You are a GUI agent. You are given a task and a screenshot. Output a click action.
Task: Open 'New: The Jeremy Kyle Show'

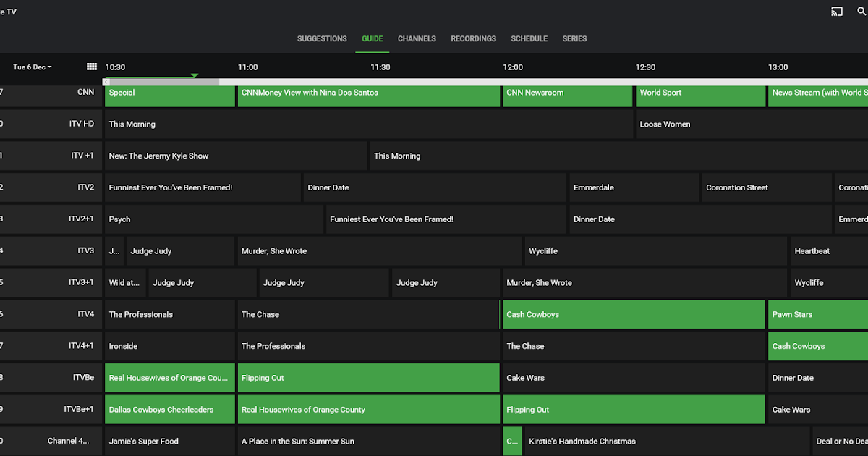point(236,156)
